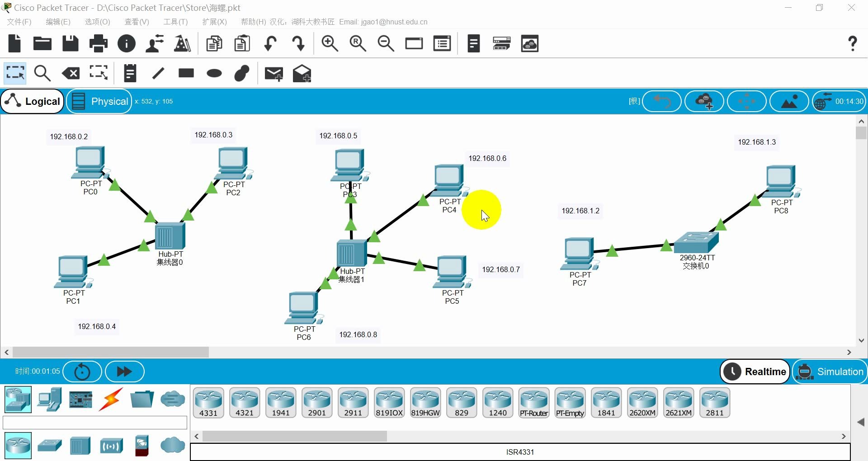Image resolution: width=868 pixels, height=461 pixels.
Task: Select the Draw Ellipse shape tool
Action: pos(213,73)
